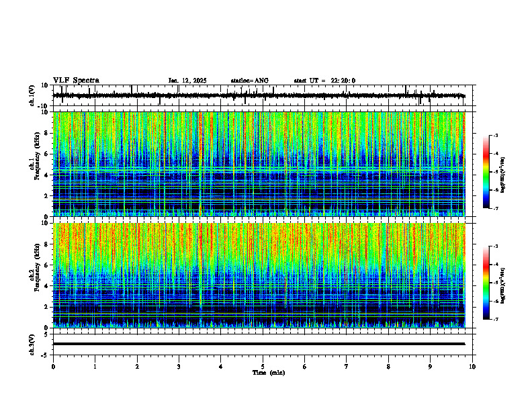
Task: Click the "-3" tick on ch.1 color bar
Action: point(496,135)
